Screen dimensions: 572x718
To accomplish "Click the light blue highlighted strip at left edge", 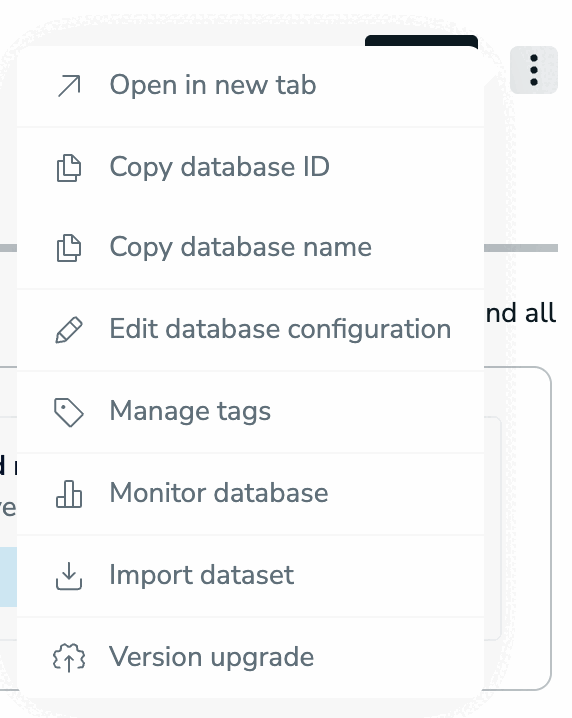I will click(8, 577).
